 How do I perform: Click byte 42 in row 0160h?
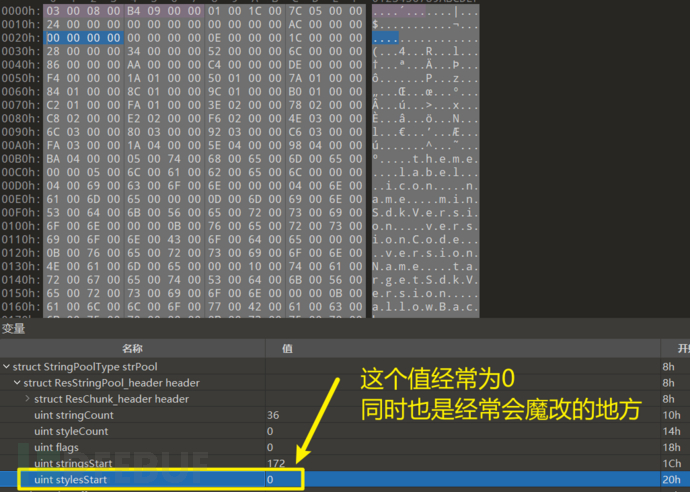[x=255, y=307]
